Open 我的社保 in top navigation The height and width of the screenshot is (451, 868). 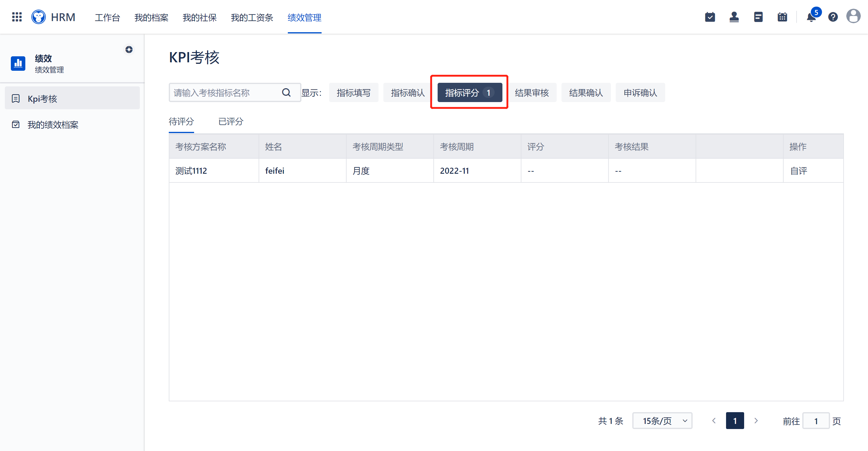pos(200,17)
